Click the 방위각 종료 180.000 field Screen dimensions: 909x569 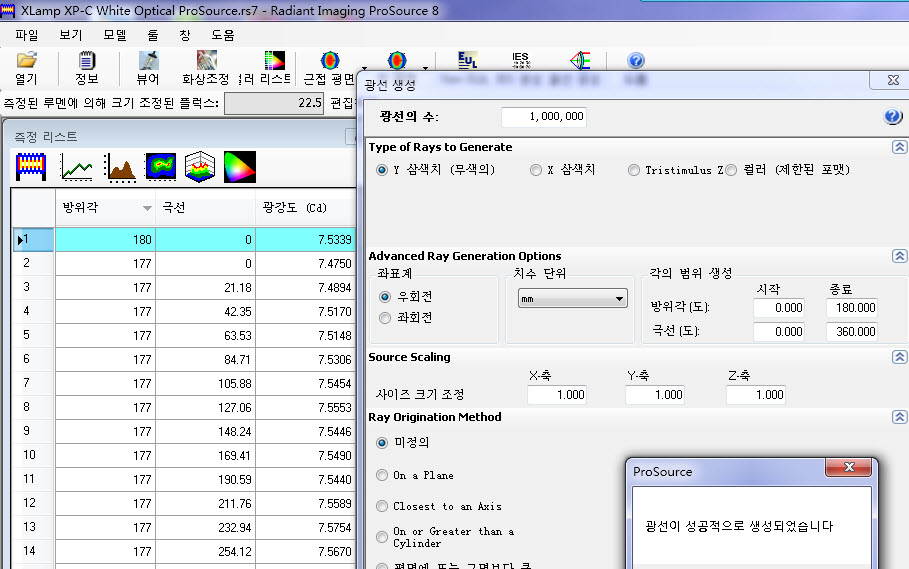pos(852,308)
